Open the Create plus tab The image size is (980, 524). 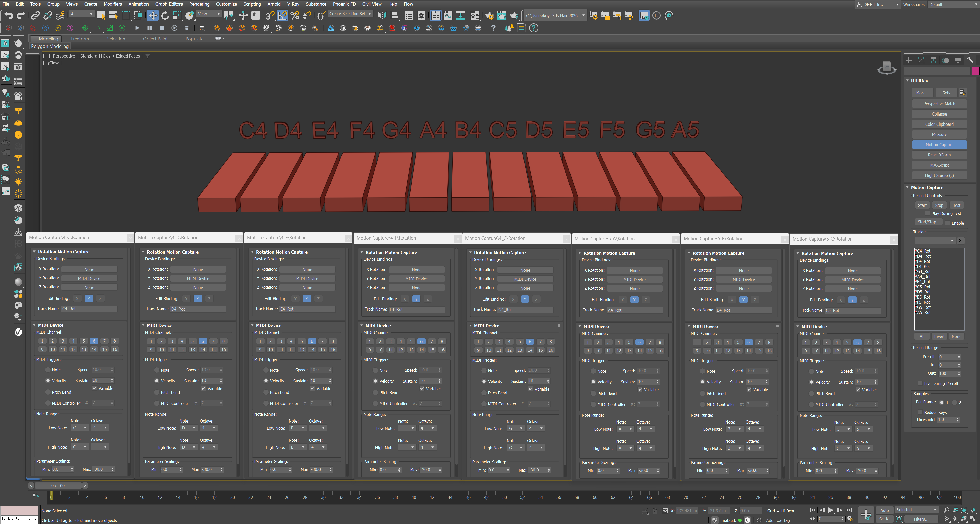(x=909, y=60)
